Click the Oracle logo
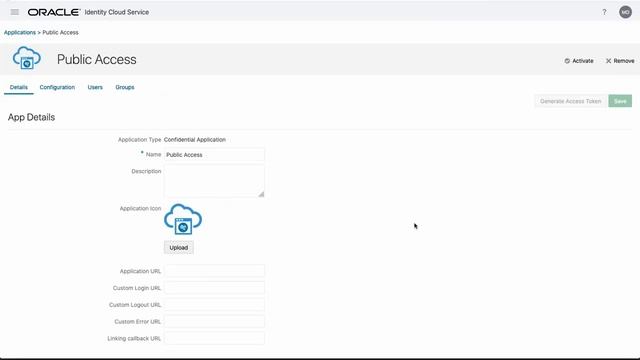 (53, 12)
